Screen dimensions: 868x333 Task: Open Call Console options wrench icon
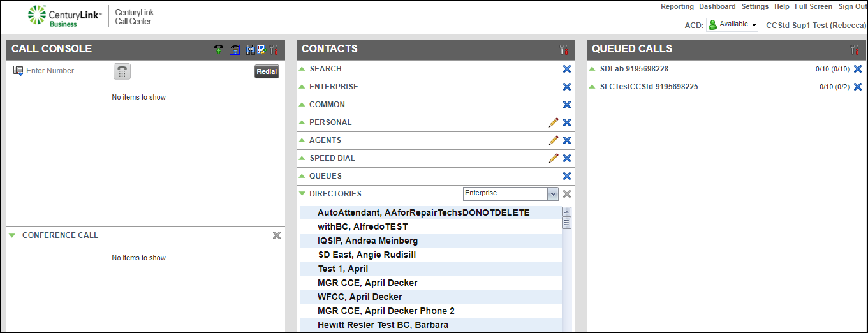click(274, 49)
